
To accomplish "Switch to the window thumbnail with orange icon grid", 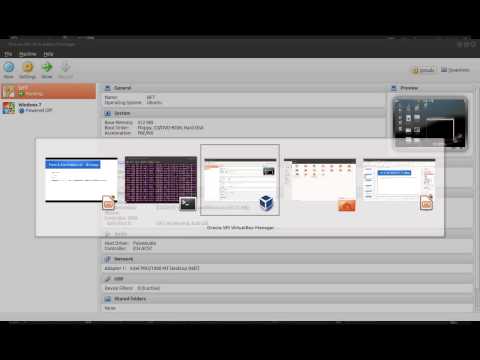I will click(320, 179).
